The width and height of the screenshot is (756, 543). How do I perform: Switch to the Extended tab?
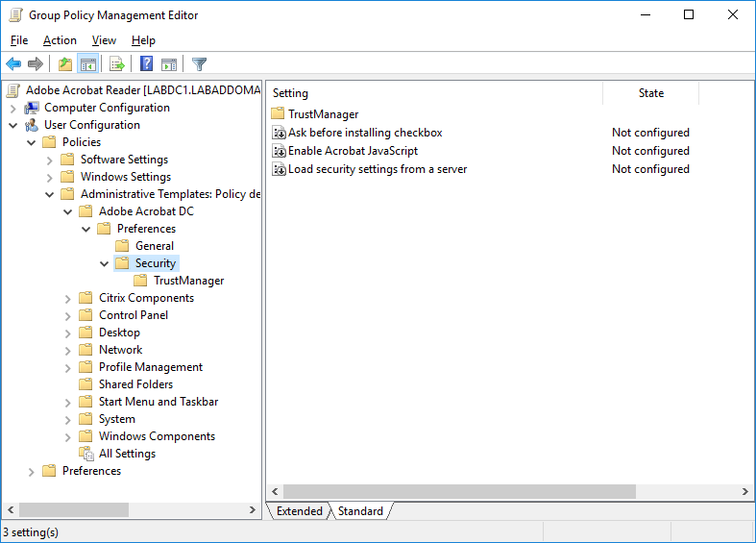click(x=299, y=511)
